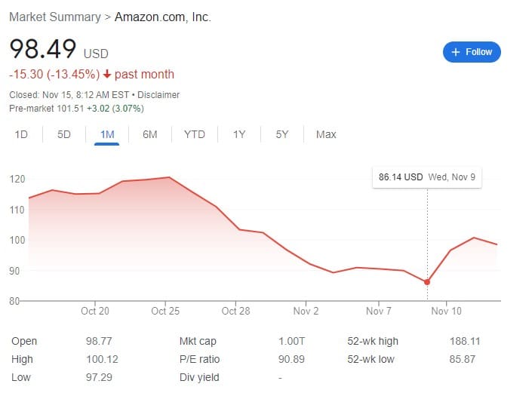The image size is (532, 393).
Task: Switch to the 1Y range tab
Action: [x=239, y=134]
